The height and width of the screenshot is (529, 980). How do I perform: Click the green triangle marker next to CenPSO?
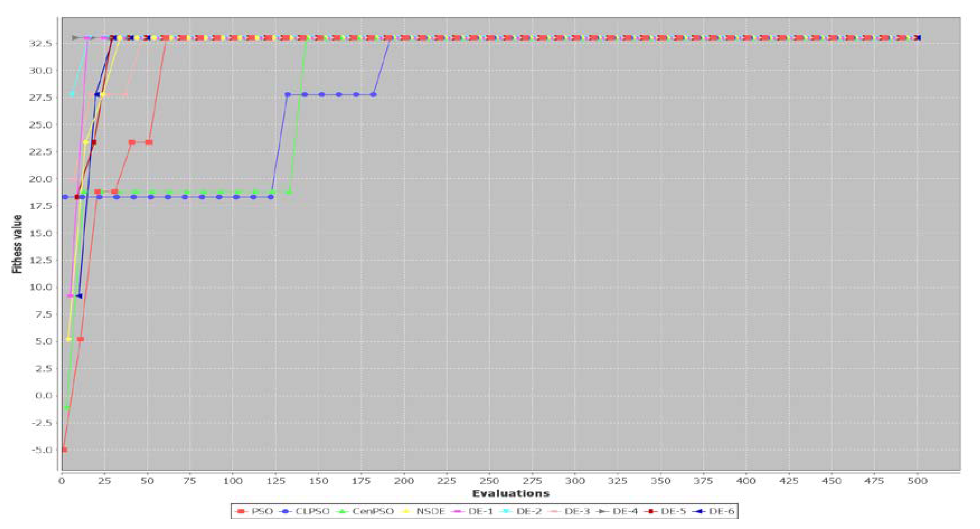pyautogui.click(x=343, y=511)
